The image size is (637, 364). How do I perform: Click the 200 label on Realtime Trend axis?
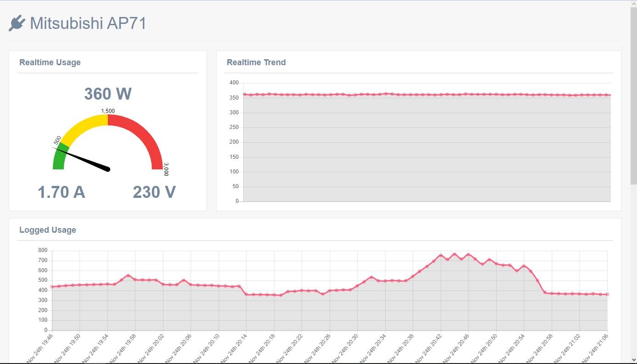point(234,142)
